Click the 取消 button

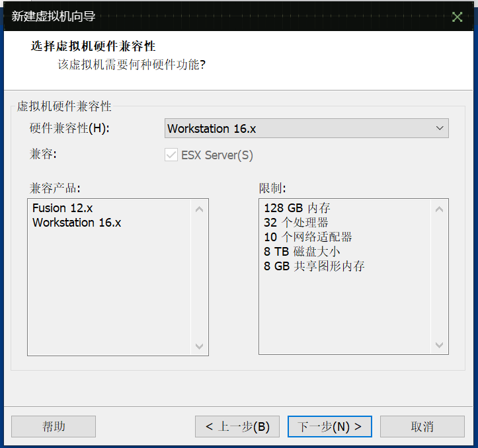coord(422,426)
